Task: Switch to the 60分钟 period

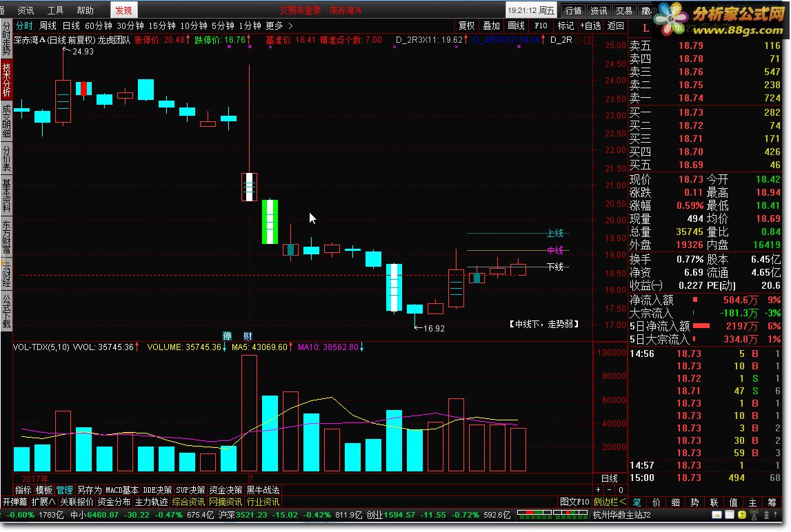Action: [99, 25]
